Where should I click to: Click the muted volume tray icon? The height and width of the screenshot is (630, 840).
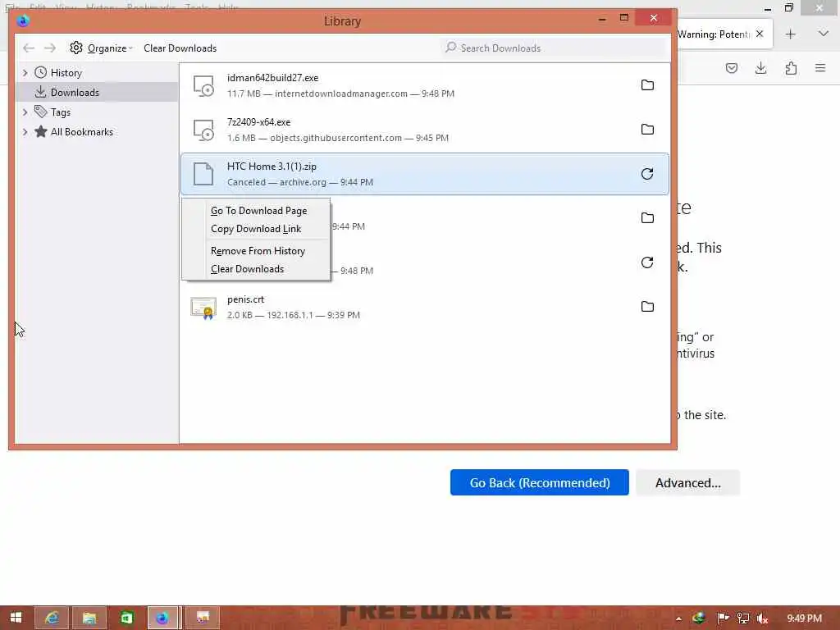763,619
